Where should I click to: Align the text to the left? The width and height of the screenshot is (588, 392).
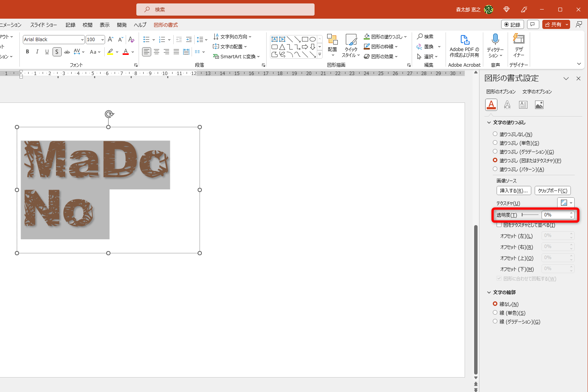(x=147, y=52)
